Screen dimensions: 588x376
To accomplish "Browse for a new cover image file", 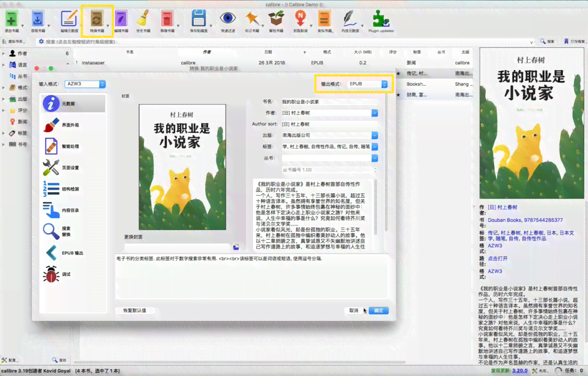I will coord(236,247).
